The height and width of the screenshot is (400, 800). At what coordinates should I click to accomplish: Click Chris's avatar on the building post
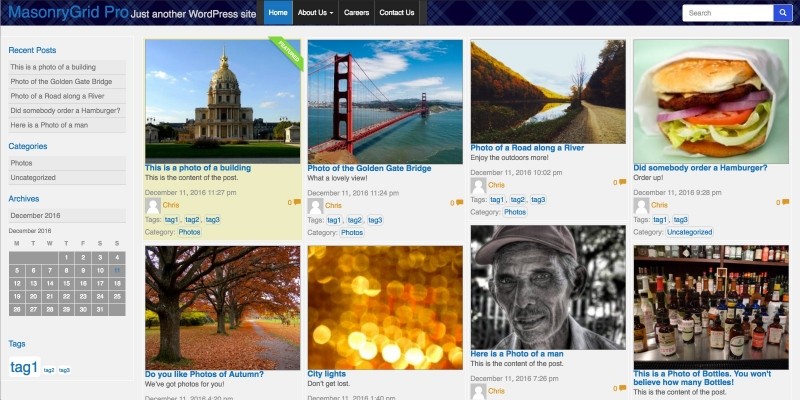click(153, 204)
